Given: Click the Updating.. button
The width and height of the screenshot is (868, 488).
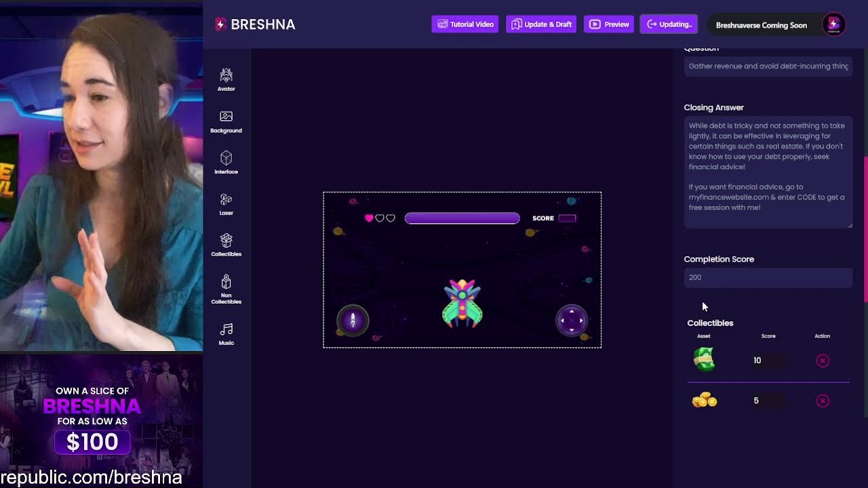Looking at the screenshot, I should (669, 24).
